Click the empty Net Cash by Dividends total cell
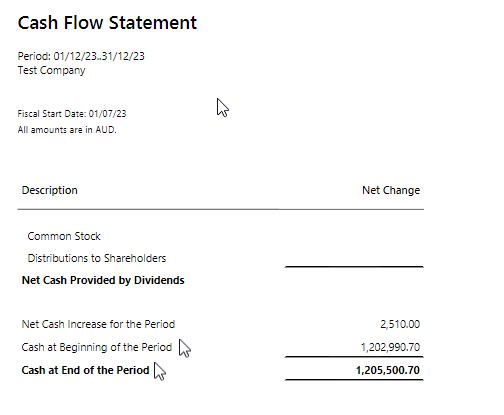This screenshot has width=504, height=415. click(354, 280)
